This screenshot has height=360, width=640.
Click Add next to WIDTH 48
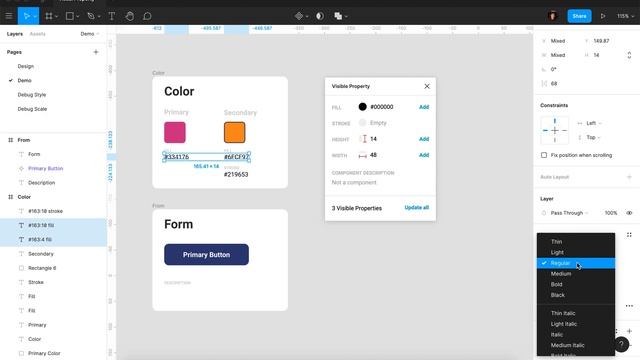424,155
